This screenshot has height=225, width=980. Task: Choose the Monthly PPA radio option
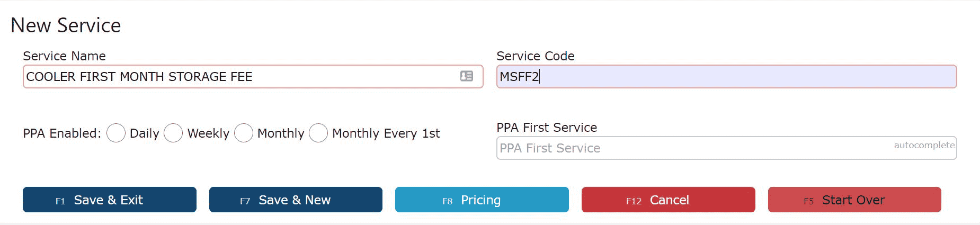click(x=243, y=133)
